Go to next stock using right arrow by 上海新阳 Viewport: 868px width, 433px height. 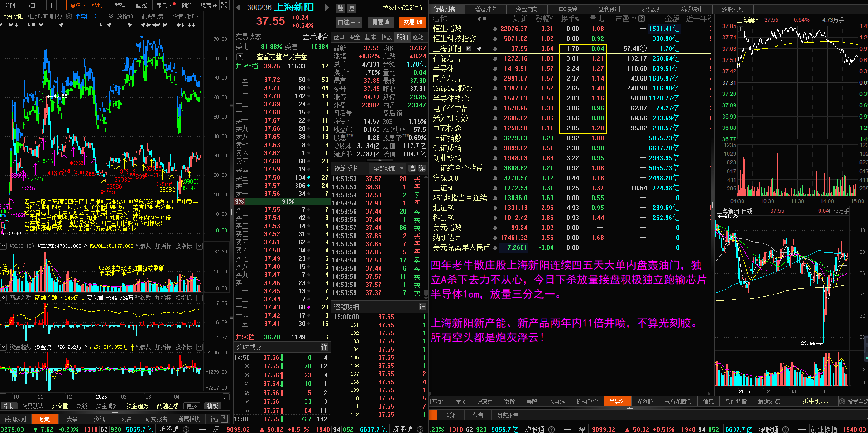click(326, 7)
